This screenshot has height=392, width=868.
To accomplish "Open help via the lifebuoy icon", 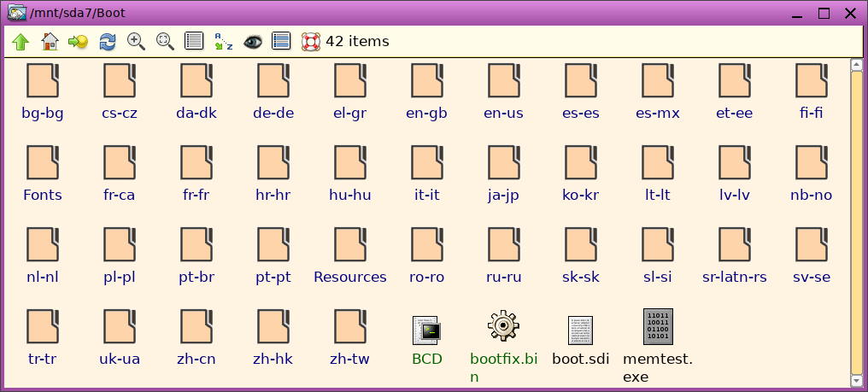I will click(311, 42).
